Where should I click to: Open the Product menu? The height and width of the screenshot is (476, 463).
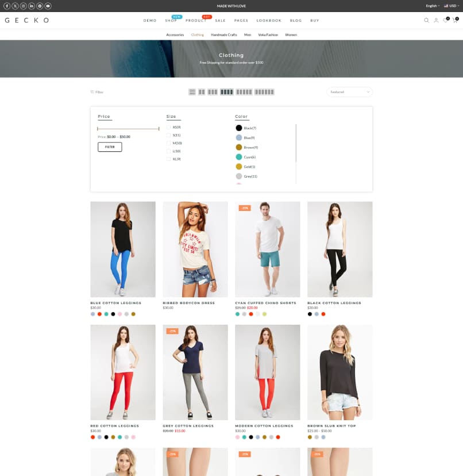(x=196, y=21)
